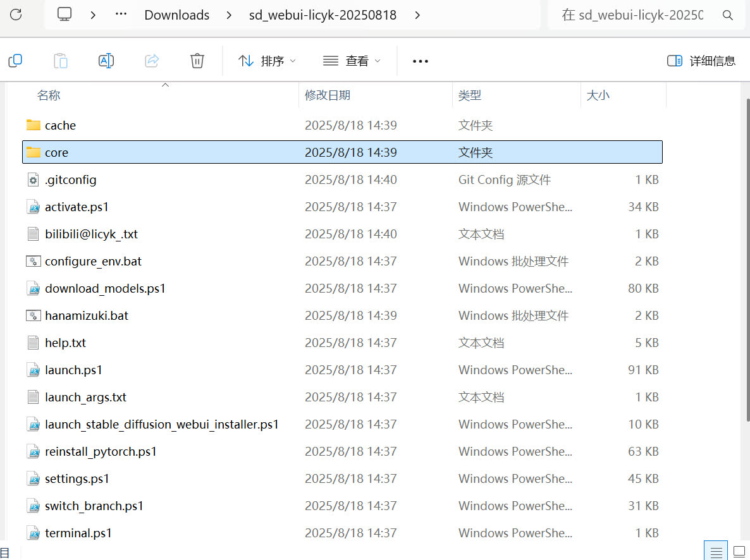Show hidden path segments with the ellipsis
The height and width of the screenshot is (560, 750).
pyautogui.click(x=121, y=15)
